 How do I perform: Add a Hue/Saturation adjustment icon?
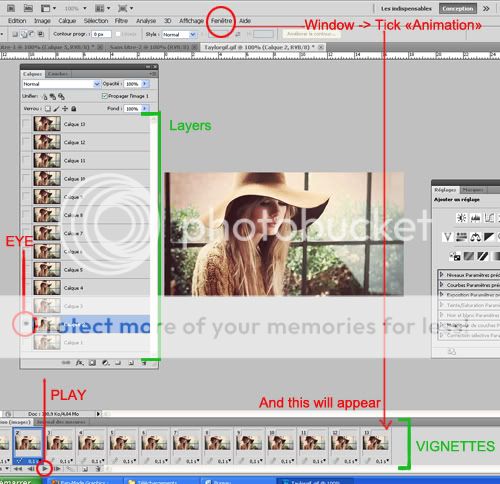[462, 237]
